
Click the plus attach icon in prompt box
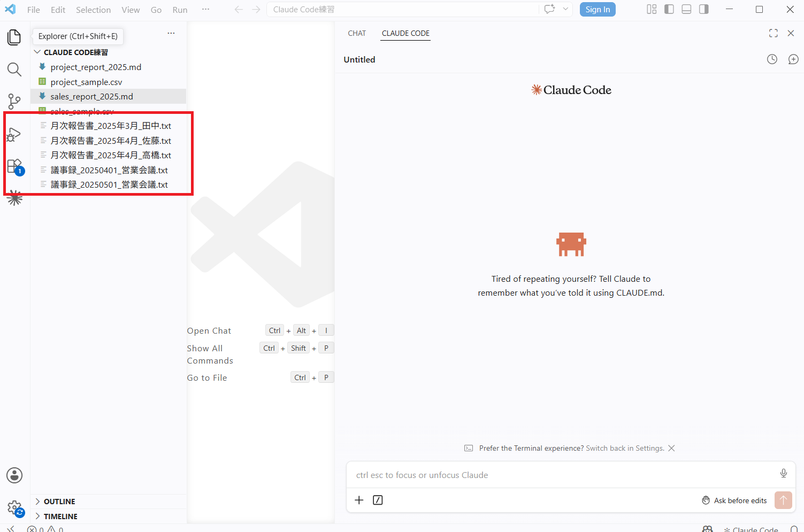tap(359, 500)
